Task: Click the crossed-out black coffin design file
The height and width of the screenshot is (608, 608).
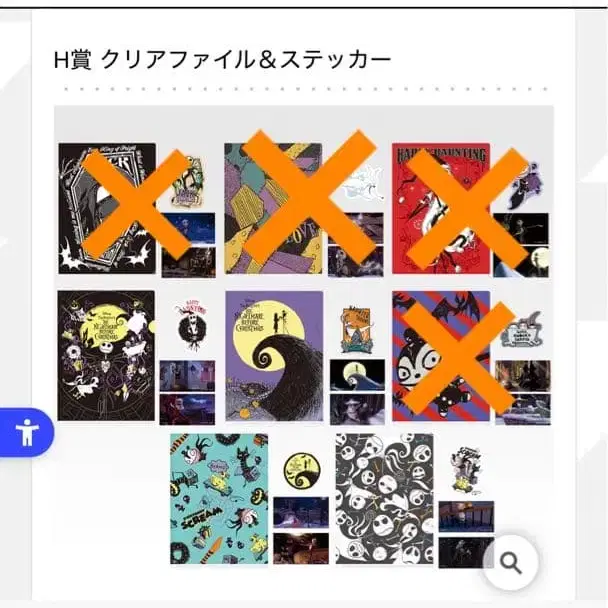Action: click(x=107, y=209)
